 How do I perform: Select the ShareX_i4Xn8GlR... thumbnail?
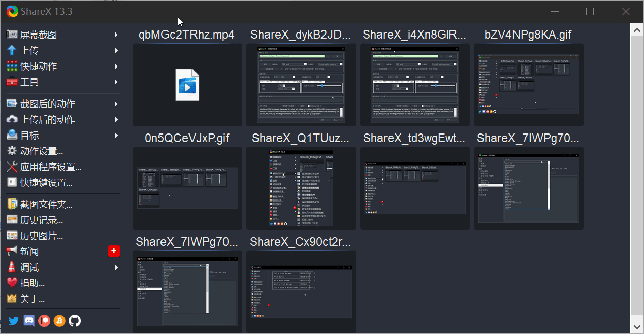(x=414, y=85)
